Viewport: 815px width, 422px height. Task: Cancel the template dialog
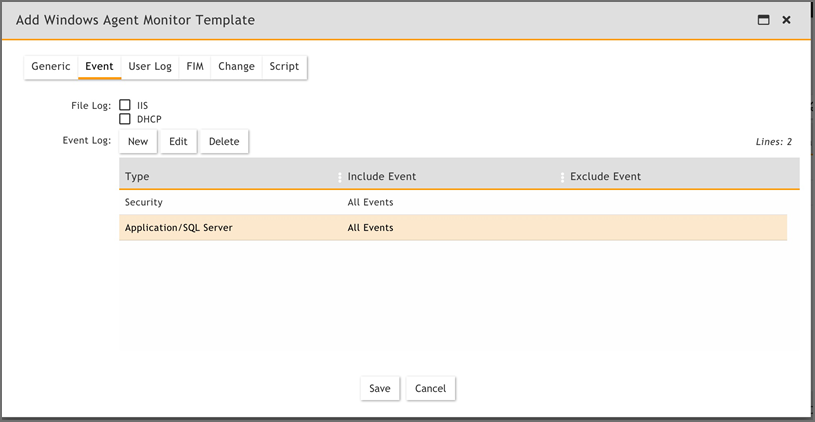point(430,389)
